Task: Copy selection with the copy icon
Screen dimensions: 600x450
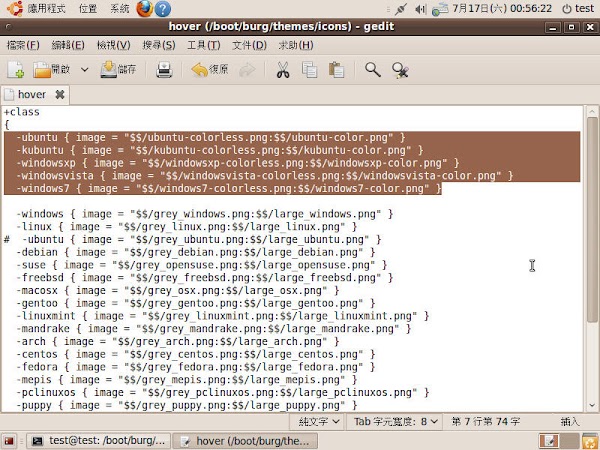Action: 309,70
